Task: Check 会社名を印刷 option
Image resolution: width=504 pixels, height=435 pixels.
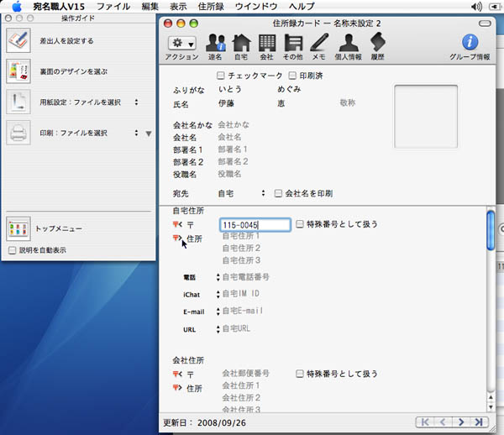Action: [279, 193]
